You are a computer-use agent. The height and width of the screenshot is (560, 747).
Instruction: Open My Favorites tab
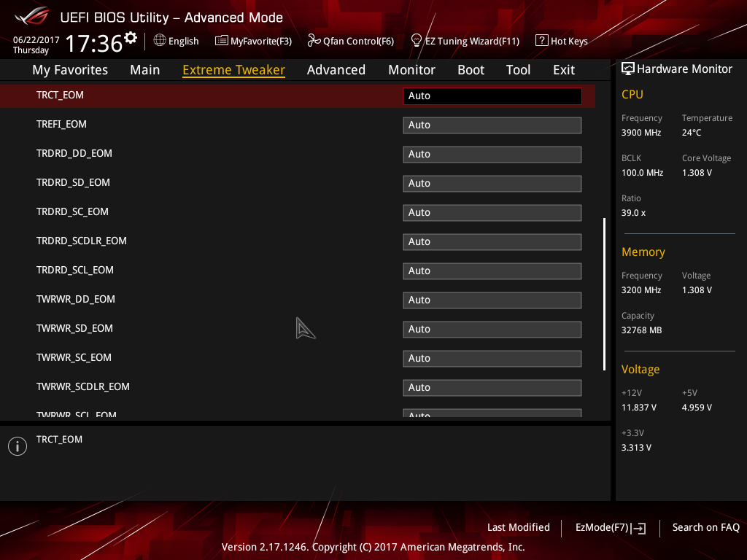point(70,70)
